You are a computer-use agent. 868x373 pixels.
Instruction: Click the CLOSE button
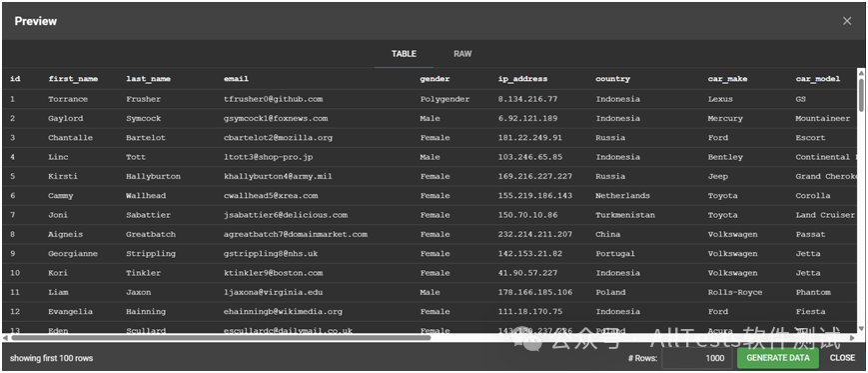[842, 358]
